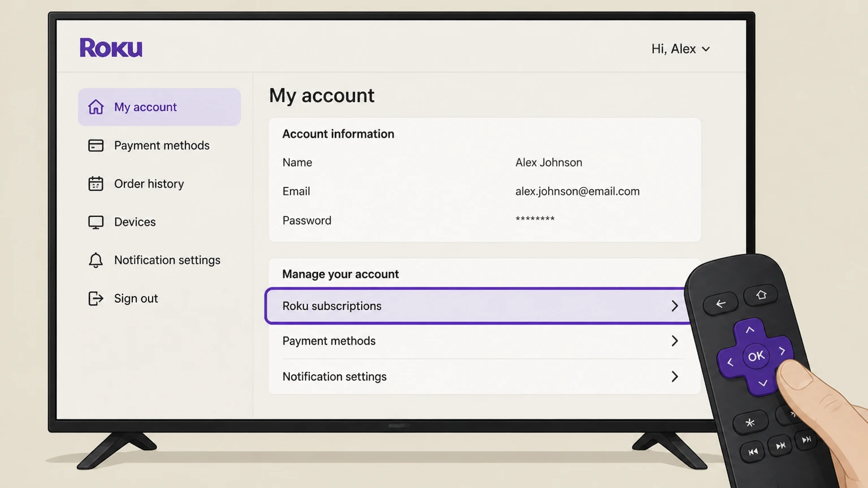Click the Manage your account heading
Image resolution: width=868 pixels, height=488 pixels.
pyautogui.click(x=340, y=274)
